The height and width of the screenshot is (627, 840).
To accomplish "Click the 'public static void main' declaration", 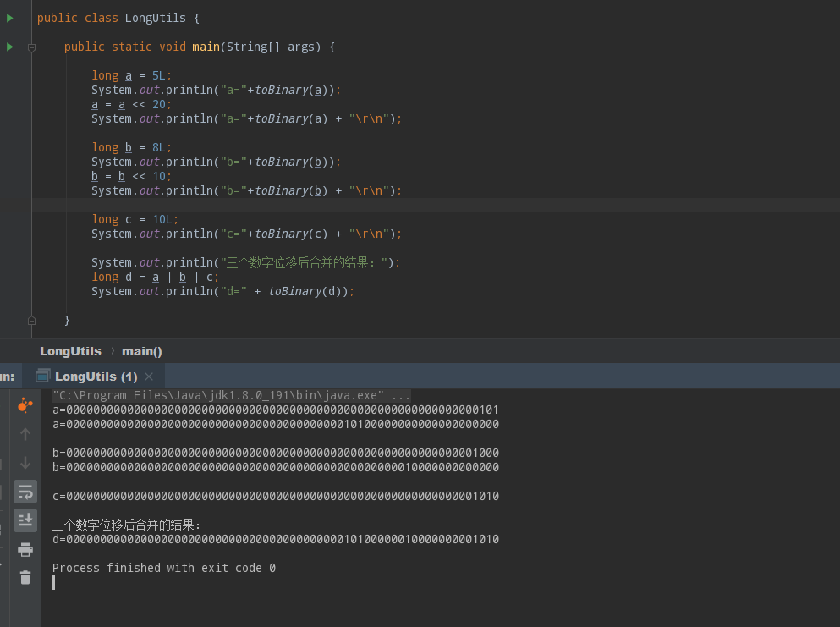I will [200, 47].
